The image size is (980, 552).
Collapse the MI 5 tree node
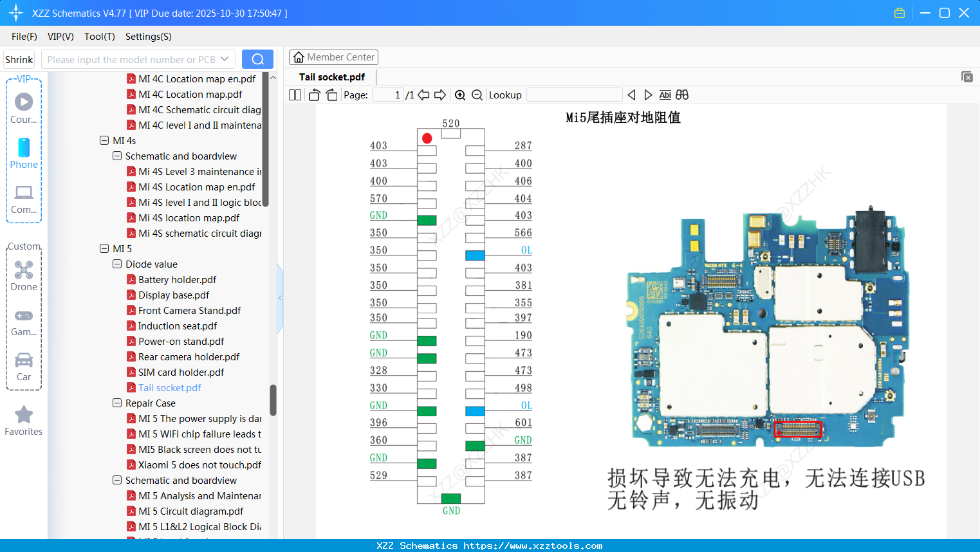(104, 248)
